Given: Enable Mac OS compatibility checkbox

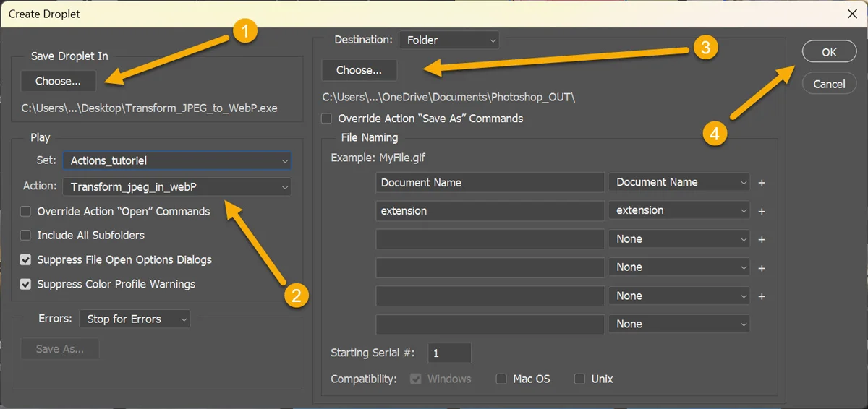Looking at the screenshot, I should (x=501, y=379).
